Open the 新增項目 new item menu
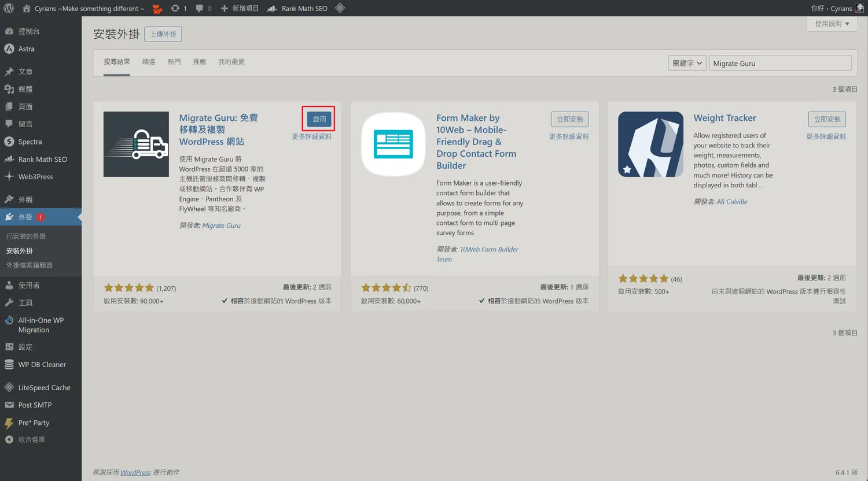868x481 pixels. [x=240, y=8]
